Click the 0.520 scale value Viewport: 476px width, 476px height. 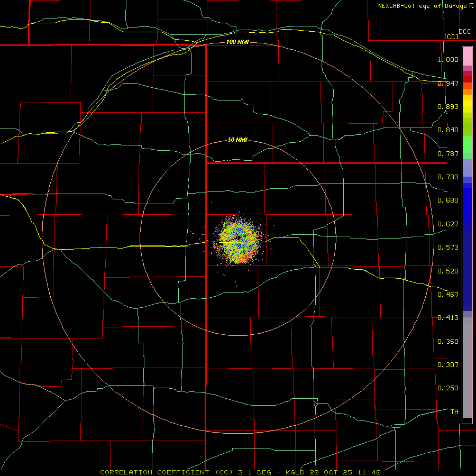tap(448, 271)
